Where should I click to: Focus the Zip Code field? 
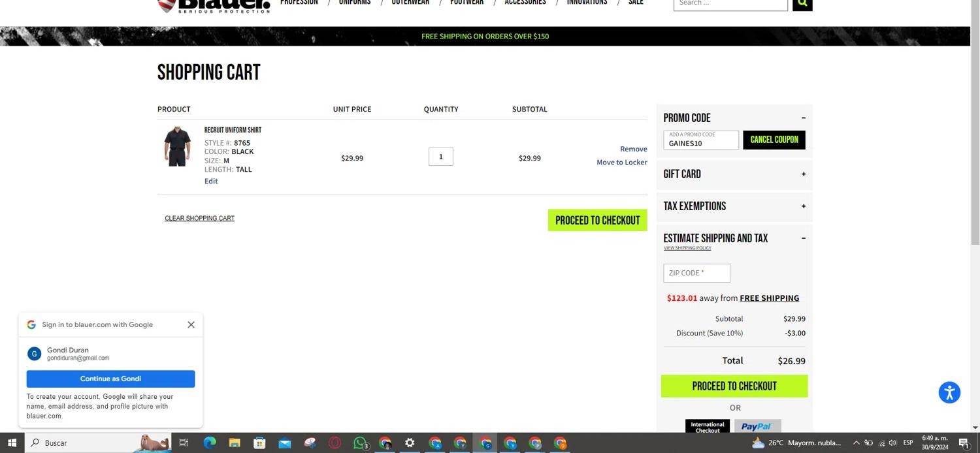click(696, 273)
